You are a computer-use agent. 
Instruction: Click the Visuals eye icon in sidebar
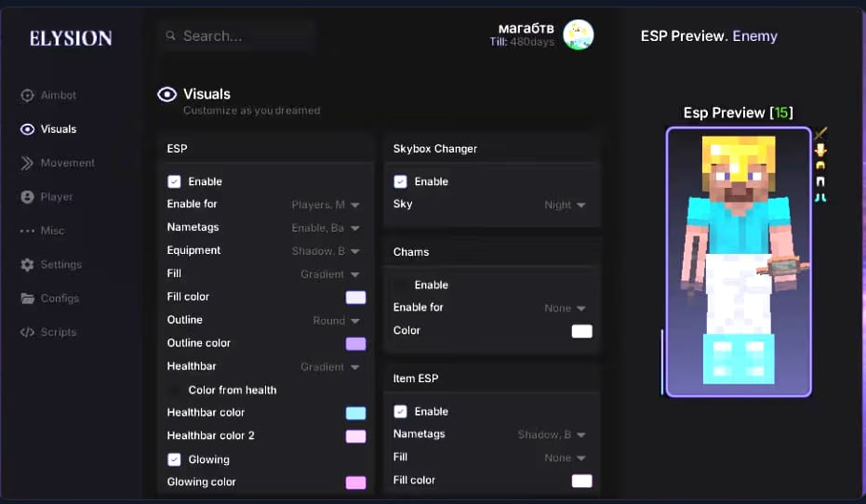coord(27,129)
